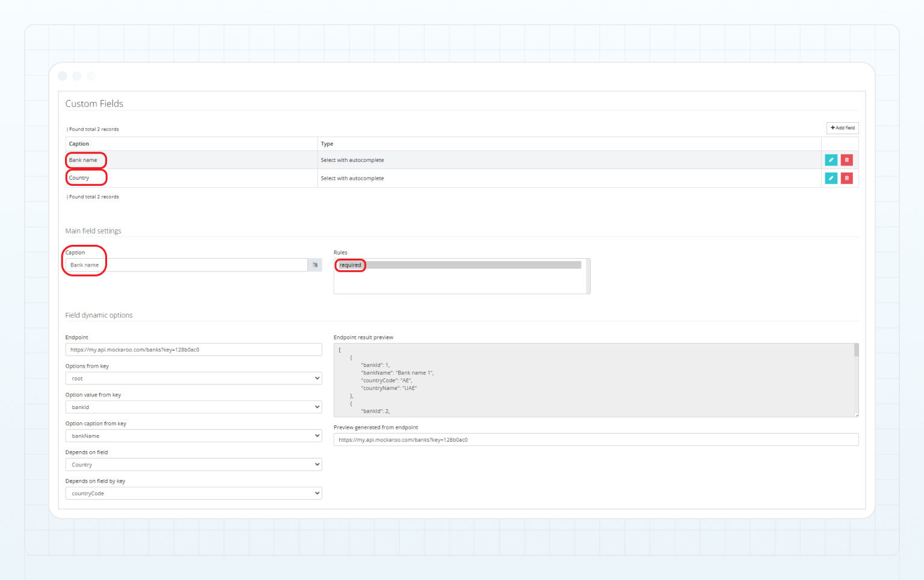Viewport: 924px width, 580px height.
Task: Click the Endpoint URL input field
Action: (x=193, y=349)
